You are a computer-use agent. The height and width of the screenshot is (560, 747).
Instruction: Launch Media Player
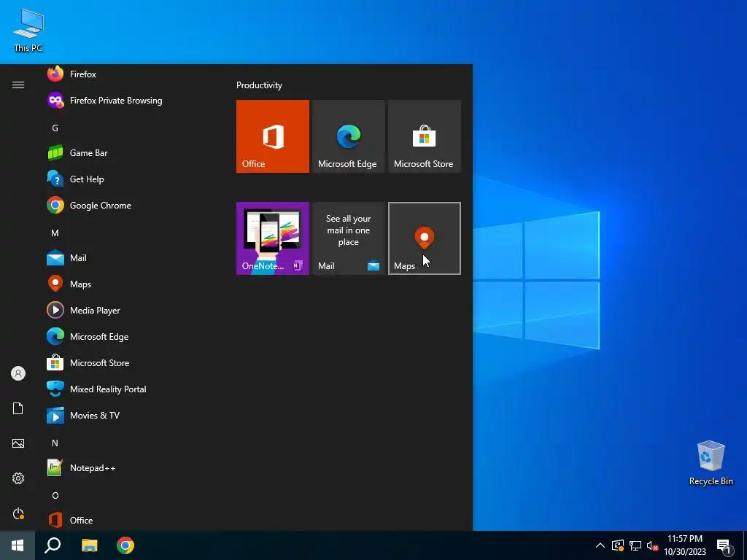click(x=128, y=310)
